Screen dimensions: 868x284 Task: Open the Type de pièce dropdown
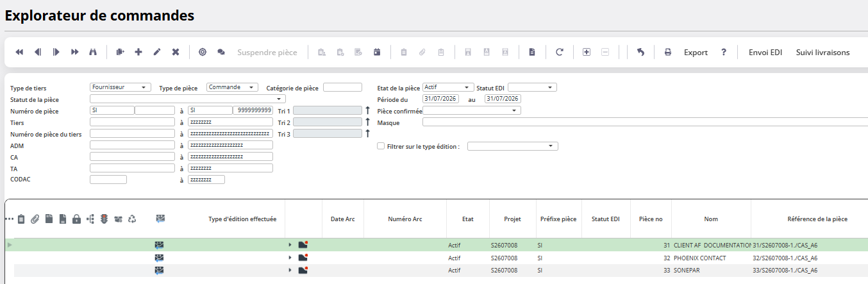pos(232,87)
